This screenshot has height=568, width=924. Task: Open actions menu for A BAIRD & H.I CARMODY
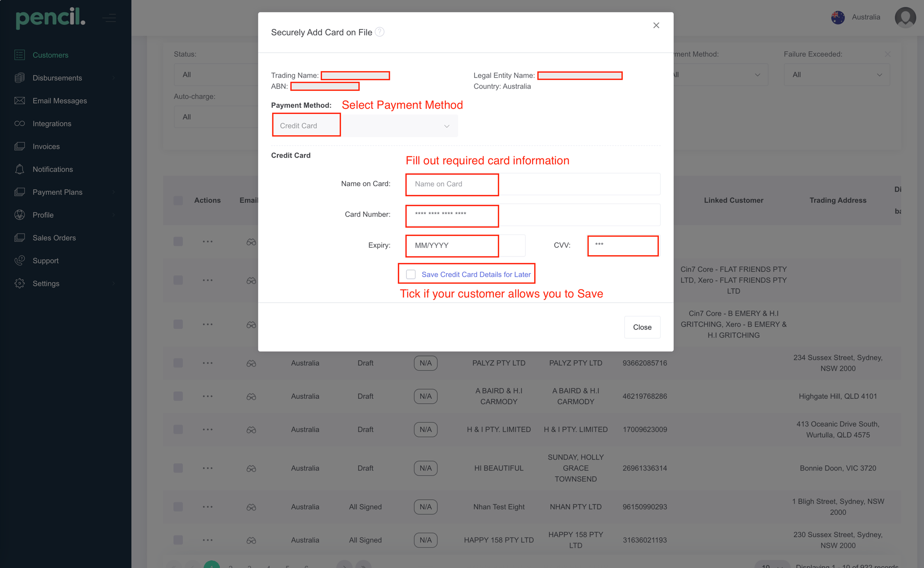click(x=208, y=396)
